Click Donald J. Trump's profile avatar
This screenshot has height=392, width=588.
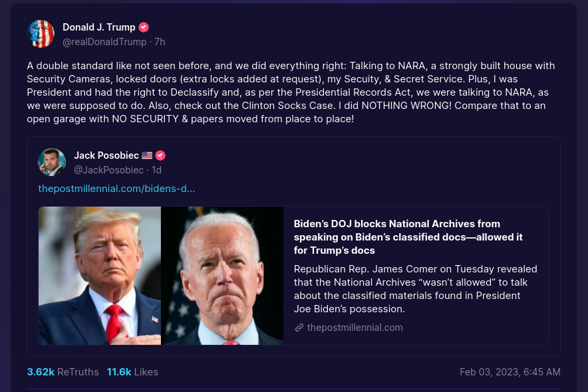pyautogui.click(x=41, y=34)
